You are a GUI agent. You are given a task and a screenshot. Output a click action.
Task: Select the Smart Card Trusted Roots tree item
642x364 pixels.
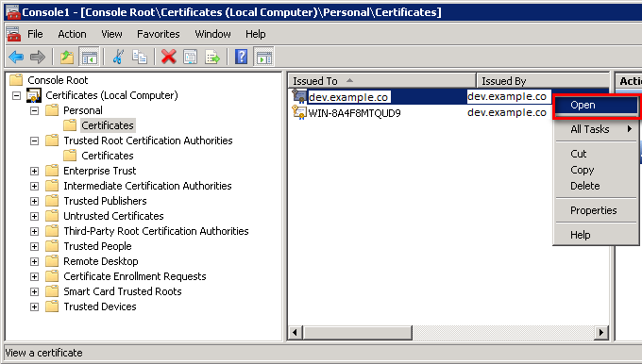click(x=123, y=291)
